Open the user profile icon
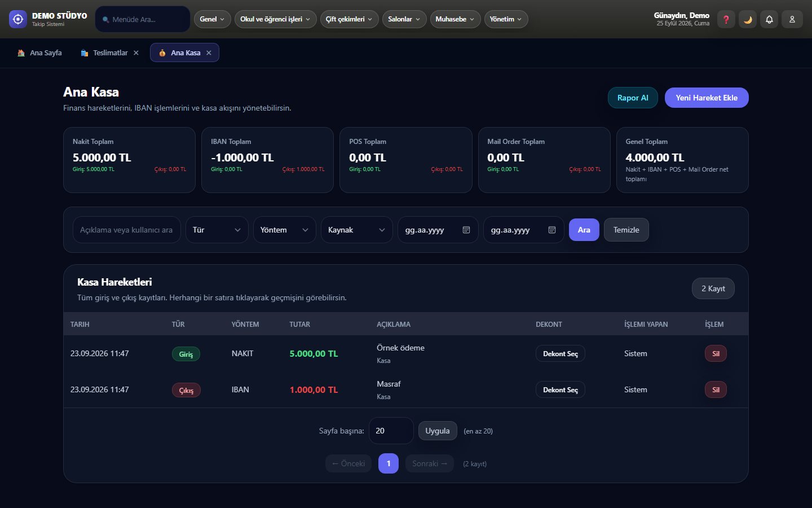Screen dimensions: 812x508 (792, 19)
